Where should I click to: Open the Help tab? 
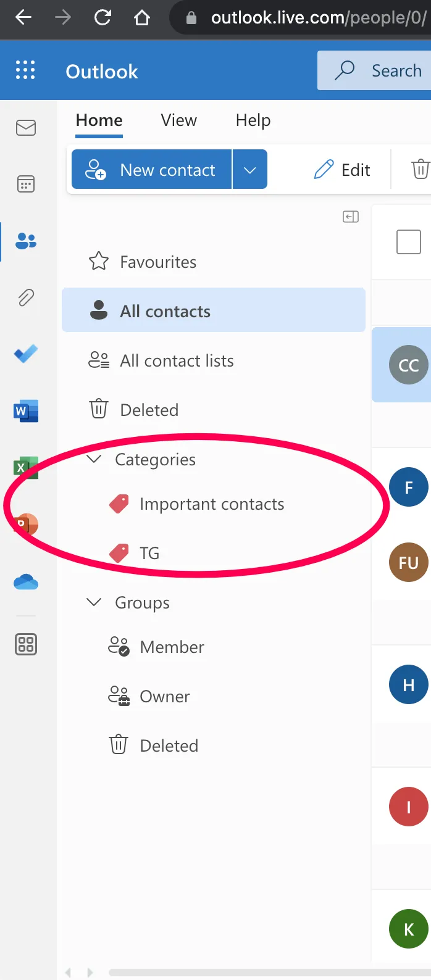click(x=253, y=120)
